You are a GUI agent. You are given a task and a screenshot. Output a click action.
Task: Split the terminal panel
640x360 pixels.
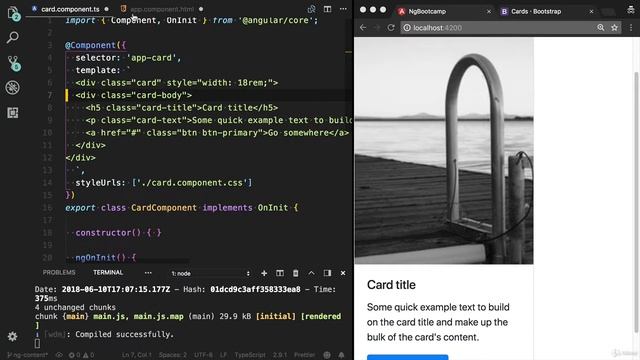tap(280, 273)
